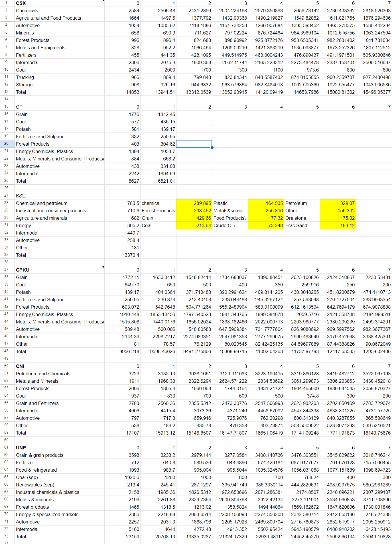The image size is (392, 544).
Task: Select the CNI header cell
Action: click(59, 366)
